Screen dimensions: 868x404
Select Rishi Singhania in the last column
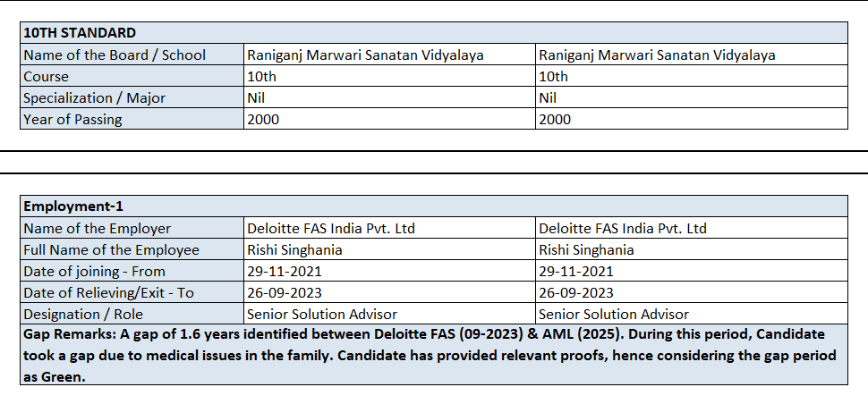click(x=586, y=249)
